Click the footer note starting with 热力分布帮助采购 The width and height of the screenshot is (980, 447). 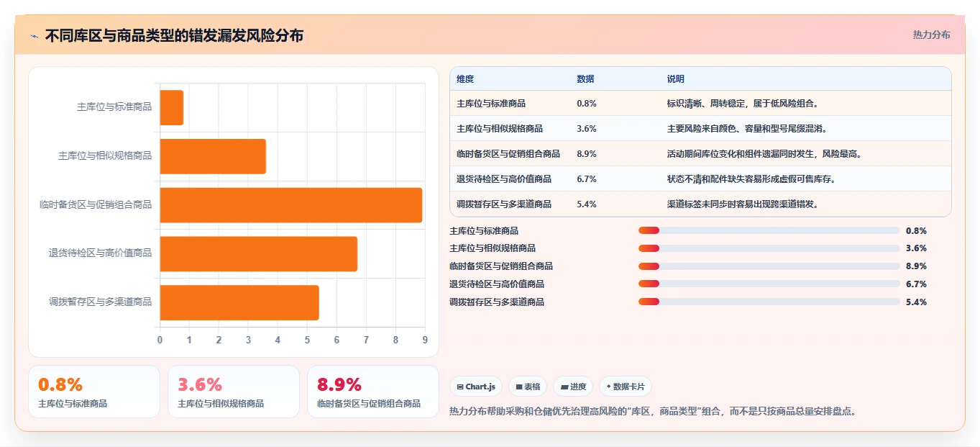coord(653,412)
